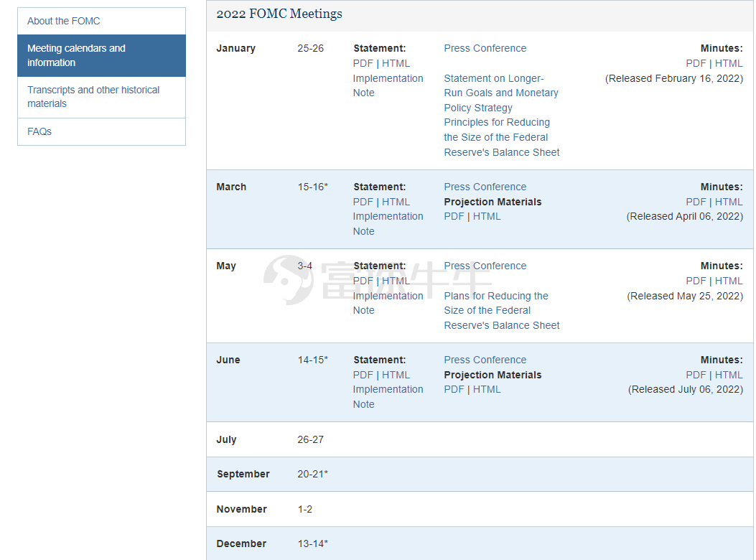
Task: Click the 26-27 July meeting dates
Action: click(310, 440)
